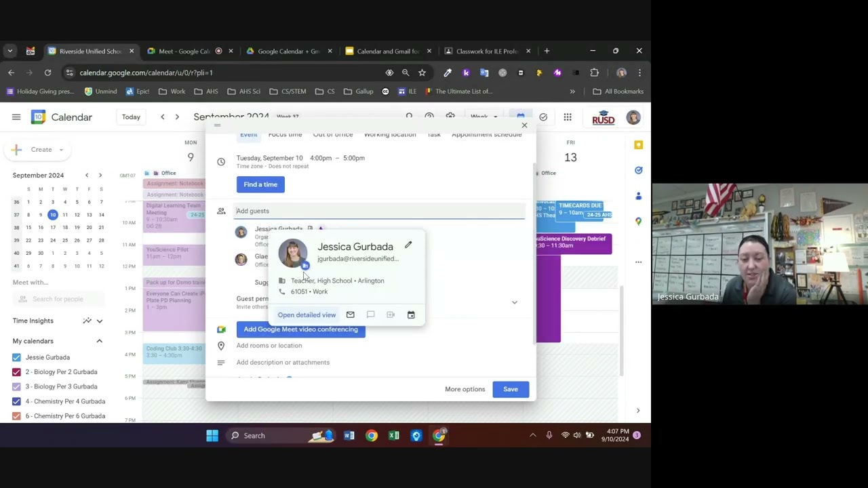Show previous month in mini calendar
This screenshot has height=488, width=868.
pos(87,176)
